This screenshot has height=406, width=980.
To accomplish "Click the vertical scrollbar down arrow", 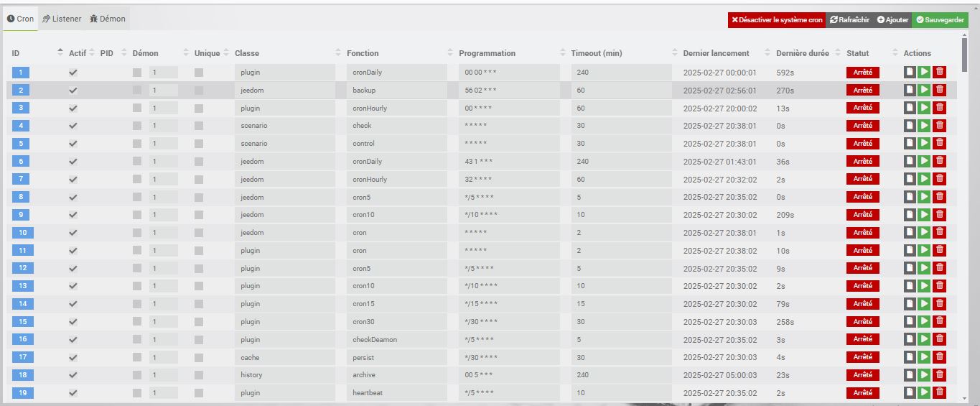I will [x=963, y=397].
